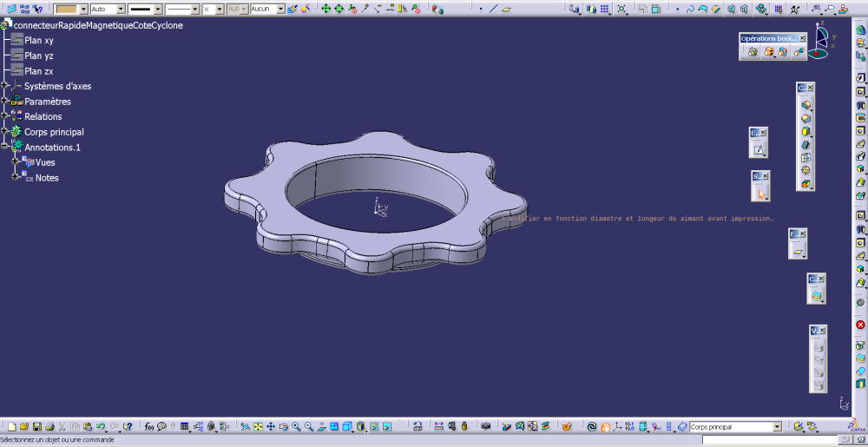Image resolution: width=868 pixels, height=447 pixels.
Task: Select the Pan view tool
Action: (271, 426)
